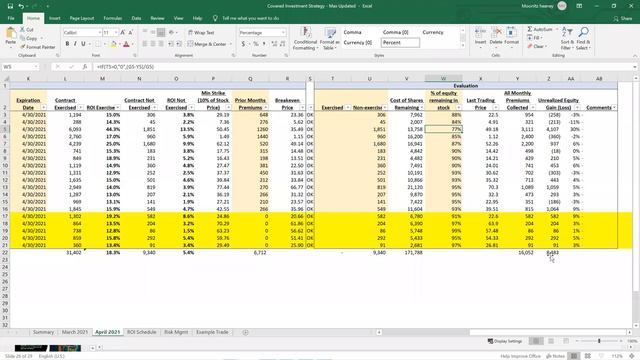Apply underline formatting
640x360 pixels.
(x=83, y=44)
